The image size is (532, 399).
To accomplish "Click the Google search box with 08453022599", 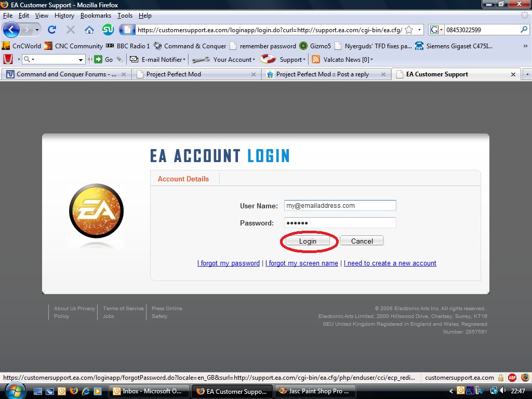I will (x=482, y=30).
